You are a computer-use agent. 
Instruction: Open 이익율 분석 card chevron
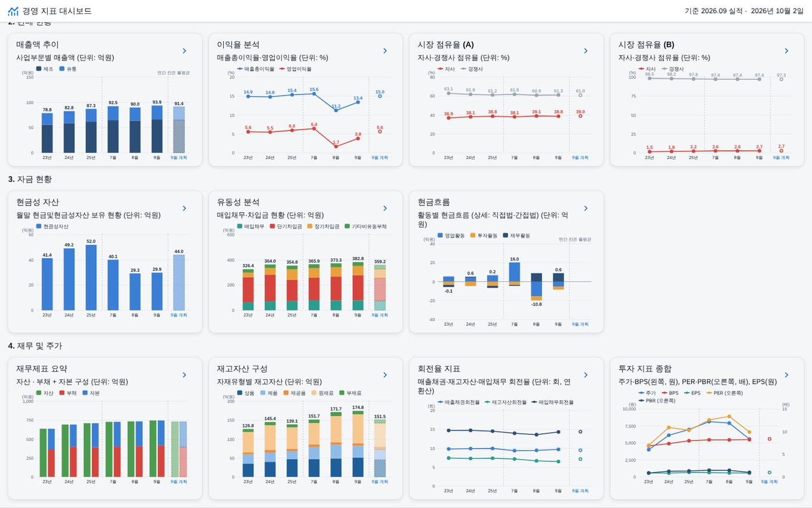(x=385, y=51)
